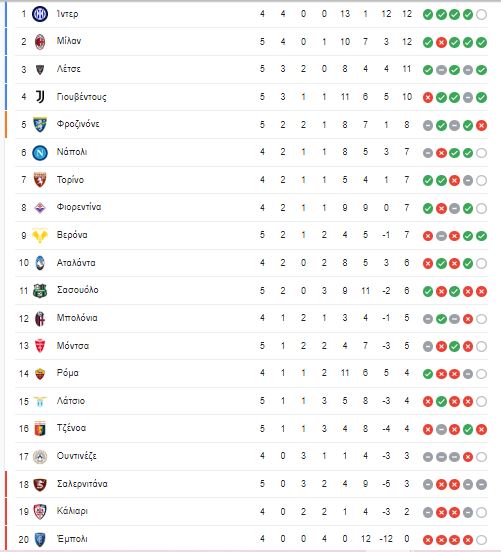The image size is (501, 552).
Task: Click the Sassuolo green crest
Action: (x=40, y=291)
